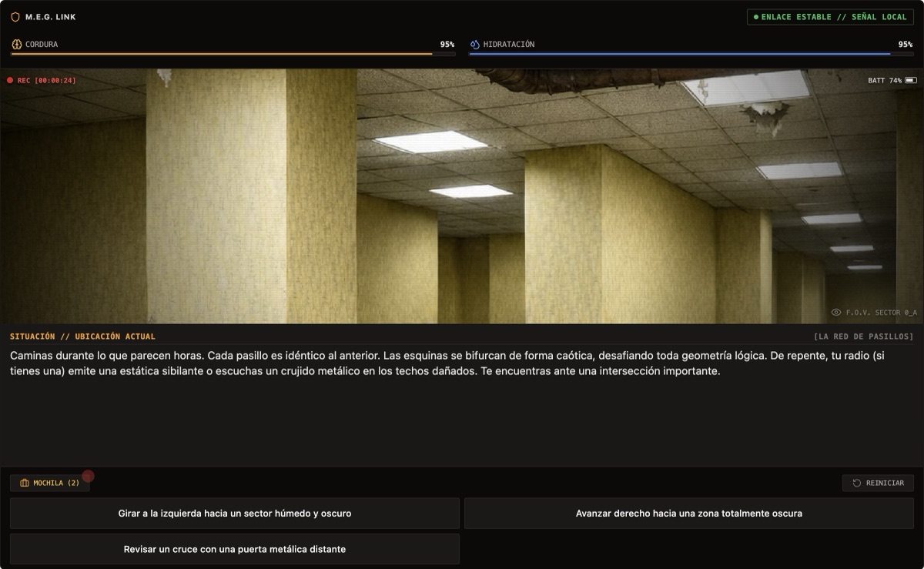Click the red REC recording dot
924x569 pixels.
[10, 80]
